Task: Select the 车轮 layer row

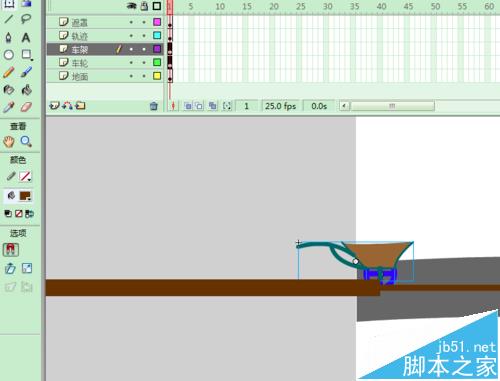Action: (x=105, y=62)
